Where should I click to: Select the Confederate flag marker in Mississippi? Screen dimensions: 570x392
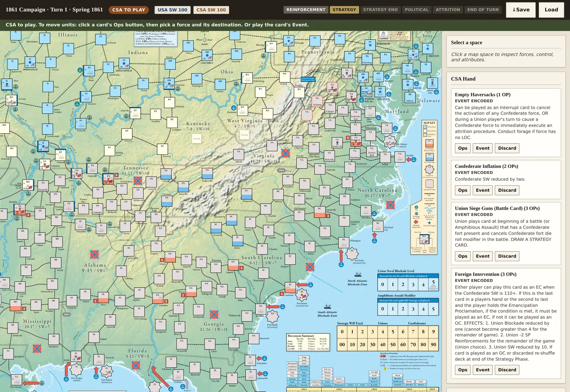(x=37, y=349)
